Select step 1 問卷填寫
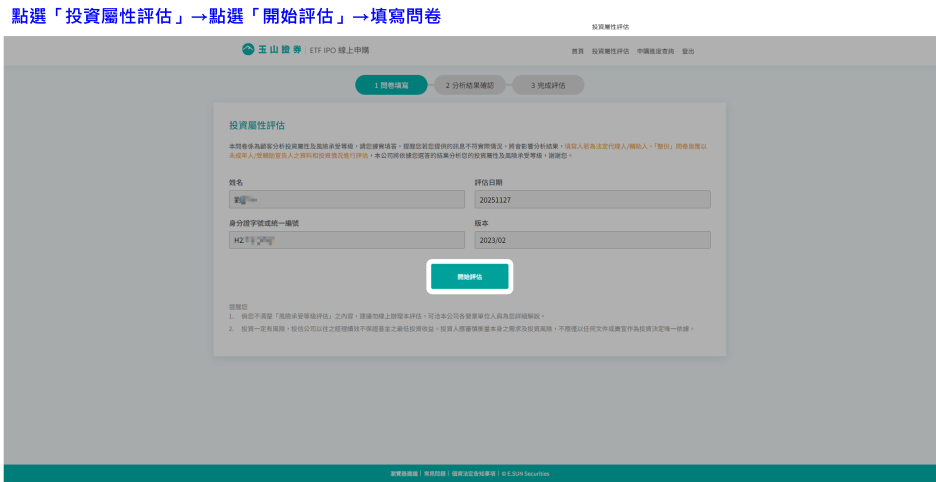This screenshot has width=936, height=482. [391, 86]
